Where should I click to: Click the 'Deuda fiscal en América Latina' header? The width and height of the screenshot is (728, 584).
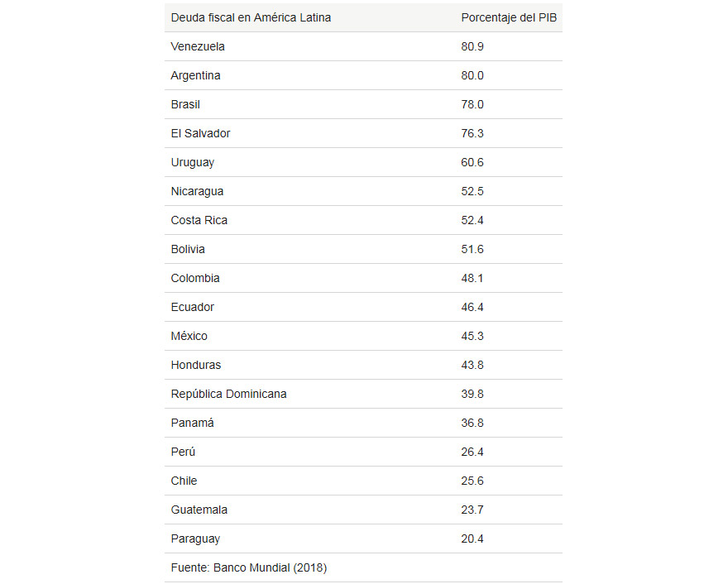(x=251, y=17)
